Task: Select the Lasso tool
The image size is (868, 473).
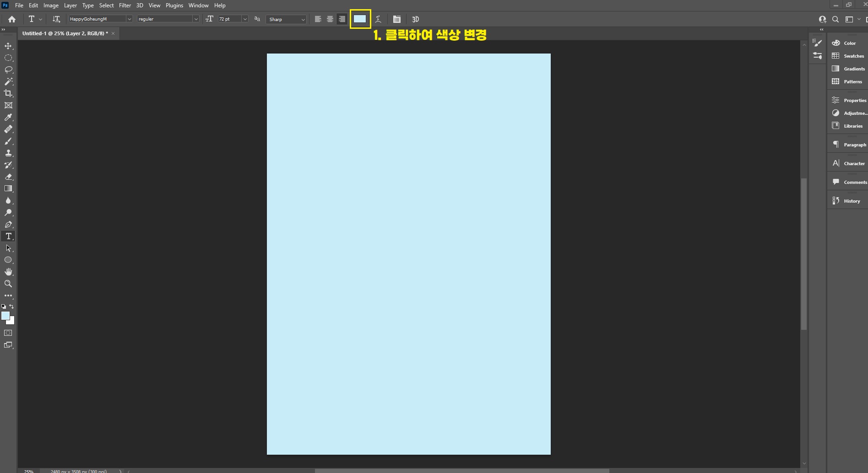Action: click(8, 70)
